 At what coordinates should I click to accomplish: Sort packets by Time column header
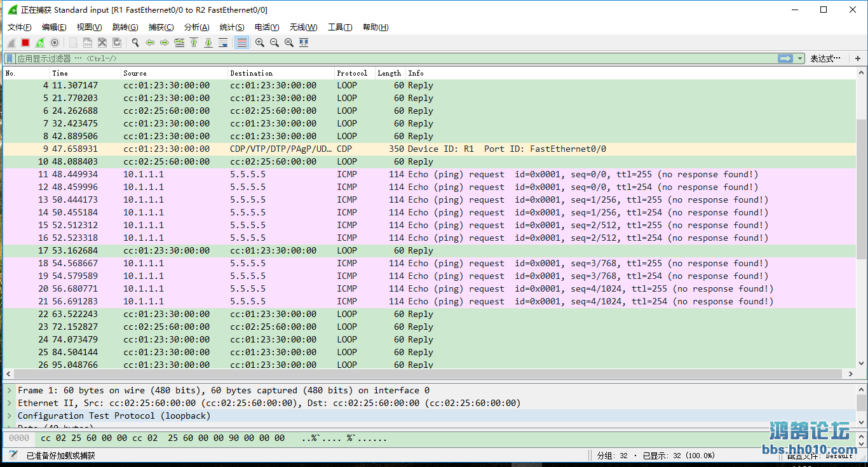[x=85, y=73]
